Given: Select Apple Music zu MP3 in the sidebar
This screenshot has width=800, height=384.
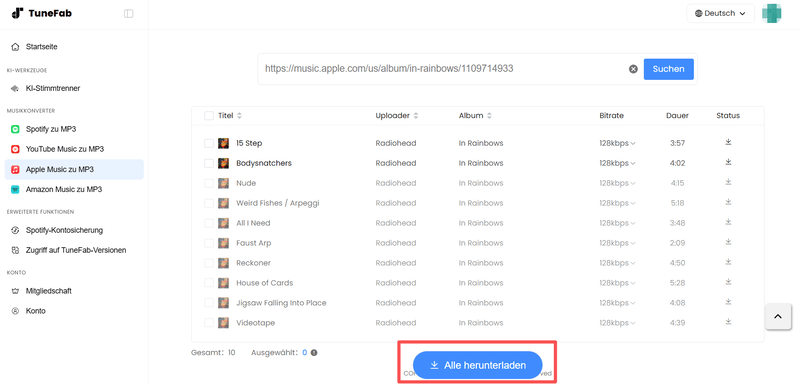Looking at the screenshot, I should pos(74,169).
